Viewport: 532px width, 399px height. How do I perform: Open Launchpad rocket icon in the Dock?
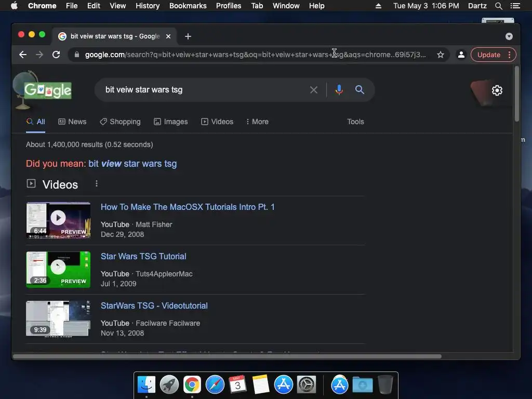(x=169, y=385)
